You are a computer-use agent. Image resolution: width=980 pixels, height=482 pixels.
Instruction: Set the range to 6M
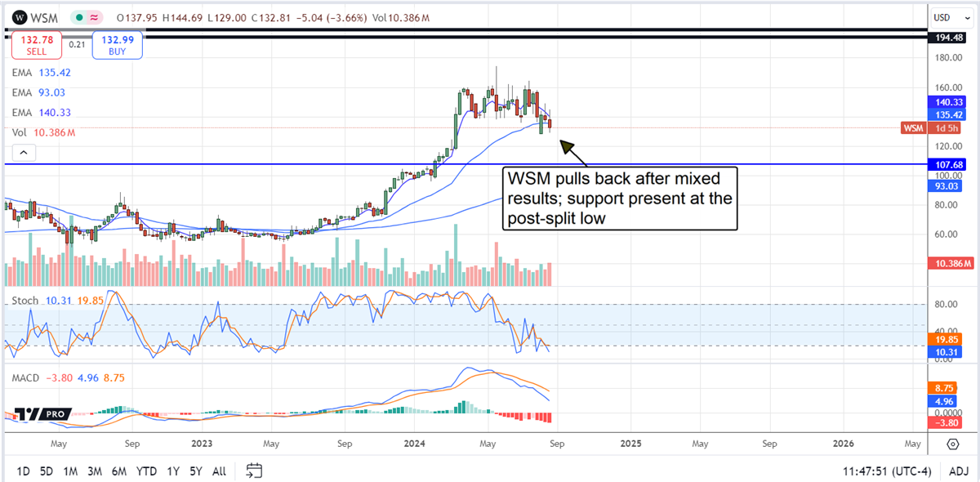[x=119, y=471]
